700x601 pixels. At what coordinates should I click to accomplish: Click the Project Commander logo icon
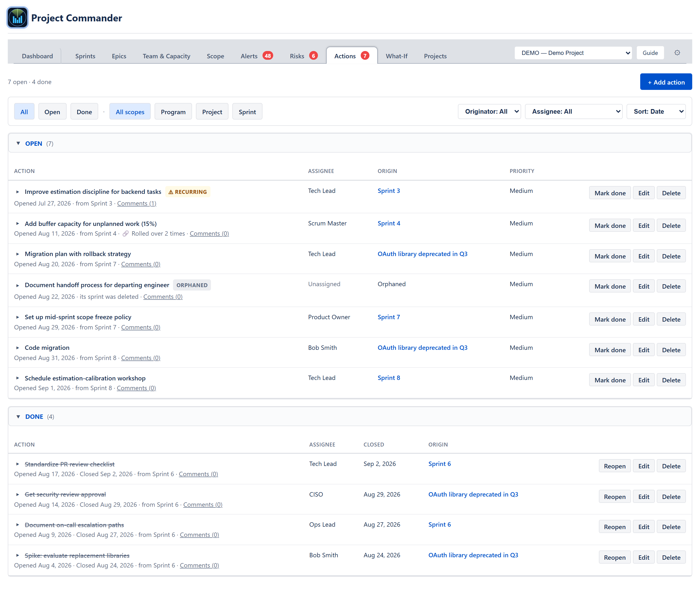coord(17,17)
